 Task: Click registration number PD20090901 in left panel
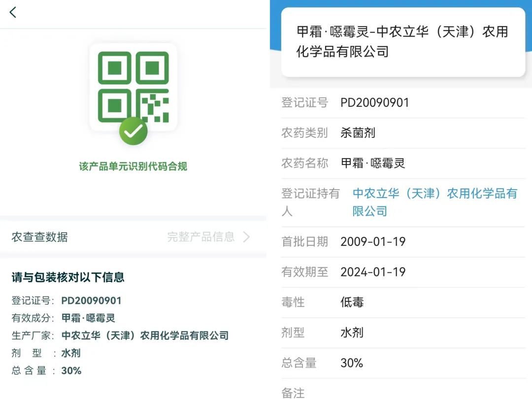coord(91,300)
